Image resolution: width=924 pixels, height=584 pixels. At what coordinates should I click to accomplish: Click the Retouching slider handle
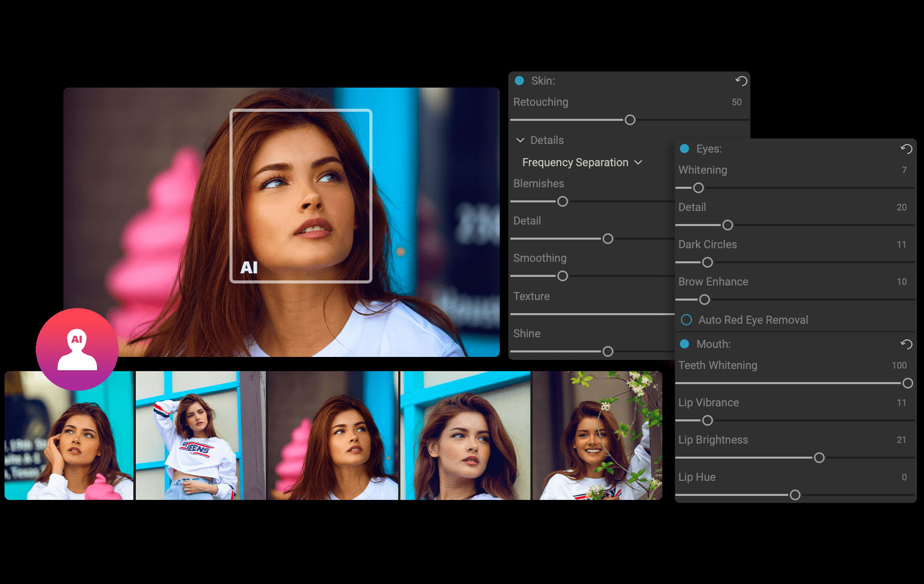pos(630,120)
